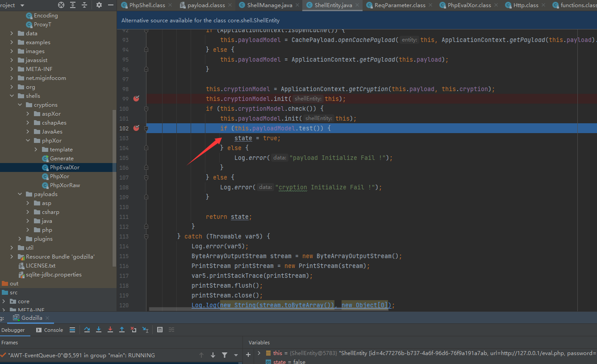Click the Step Out debugger icon
This screenshot has width=597, height=364.
122,330
